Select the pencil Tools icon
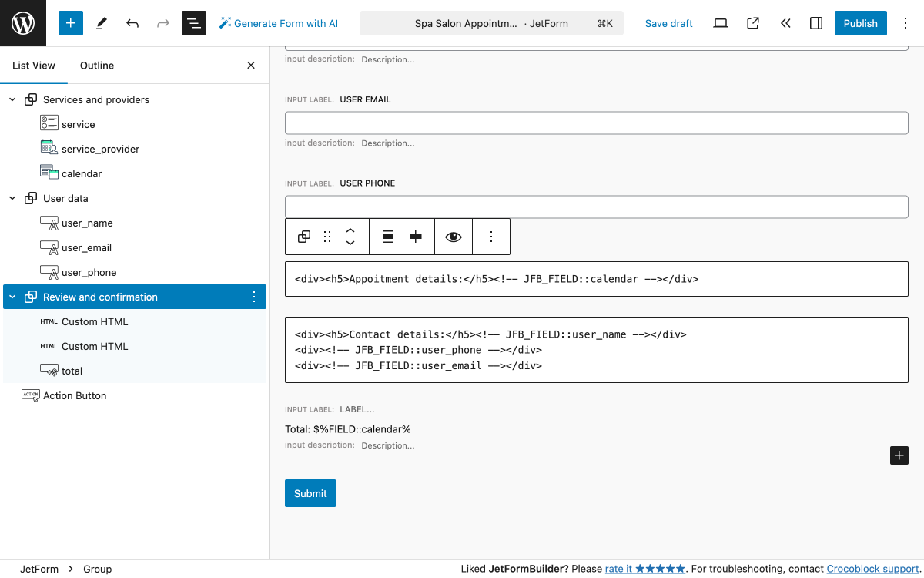Screen dimensions: 924x578 (x=102, y=23)
